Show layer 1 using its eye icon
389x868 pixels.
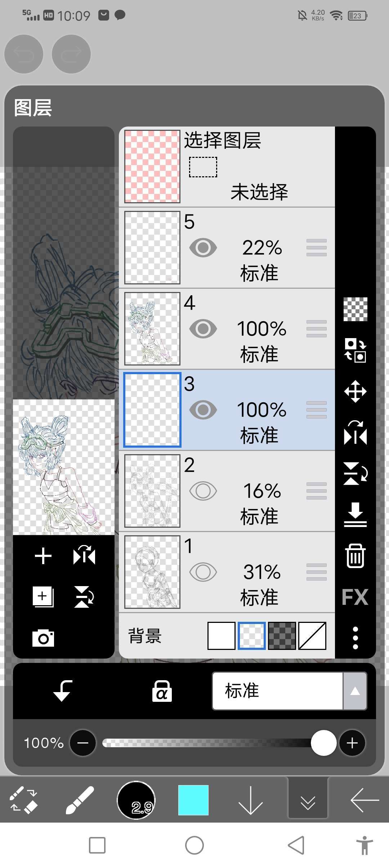203,572
